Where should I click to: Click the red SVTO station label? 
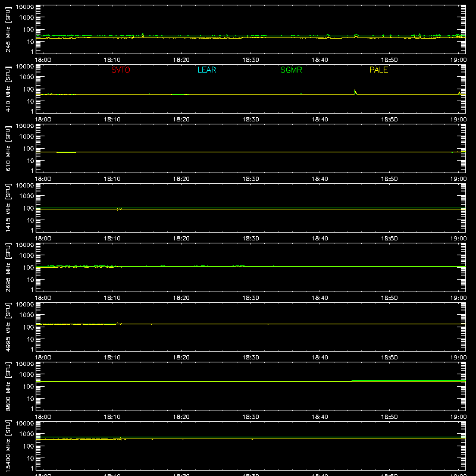click(x=121, y=70)
